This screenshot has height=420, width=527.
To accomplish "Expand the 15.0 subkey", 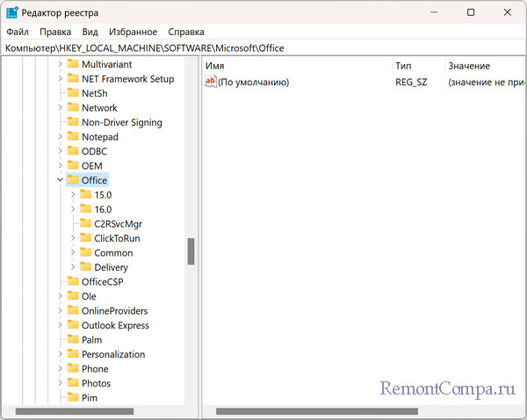I will [73, 195].
